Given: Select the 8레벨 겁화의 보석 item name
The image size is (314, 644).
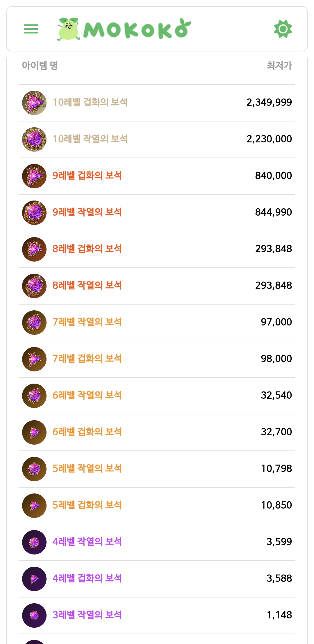Looking at the screenshot, I should [x=87, y=249].
